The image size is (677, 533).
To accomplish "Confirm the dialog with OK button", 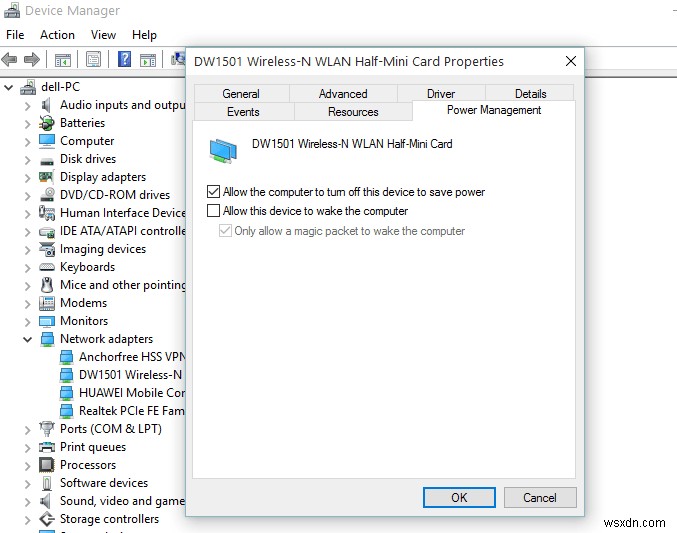I will (459, 498).
